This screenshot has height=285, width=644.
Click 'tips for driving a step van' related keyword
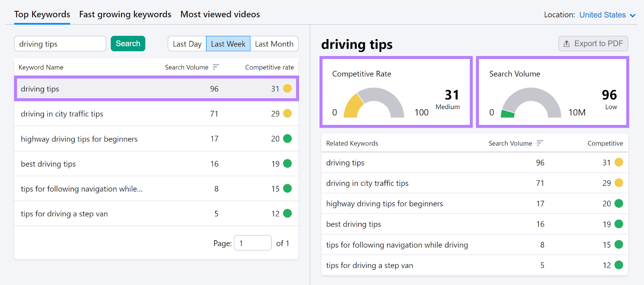370,265
